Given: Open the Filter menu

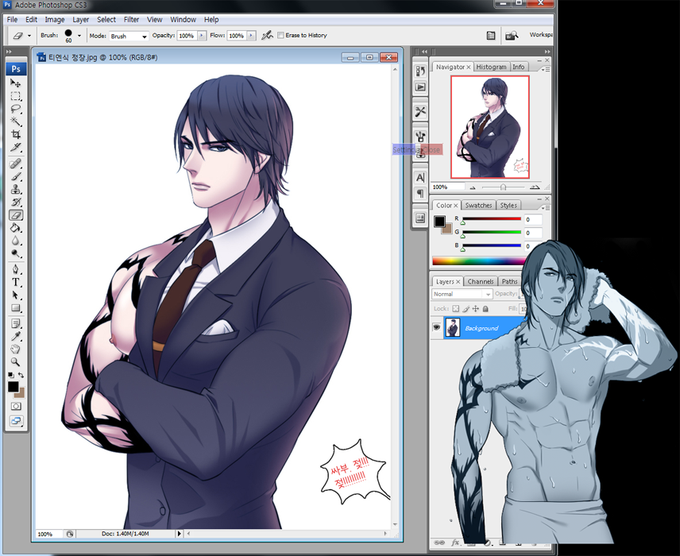Looking at the screenshot, I should point(131,20).
